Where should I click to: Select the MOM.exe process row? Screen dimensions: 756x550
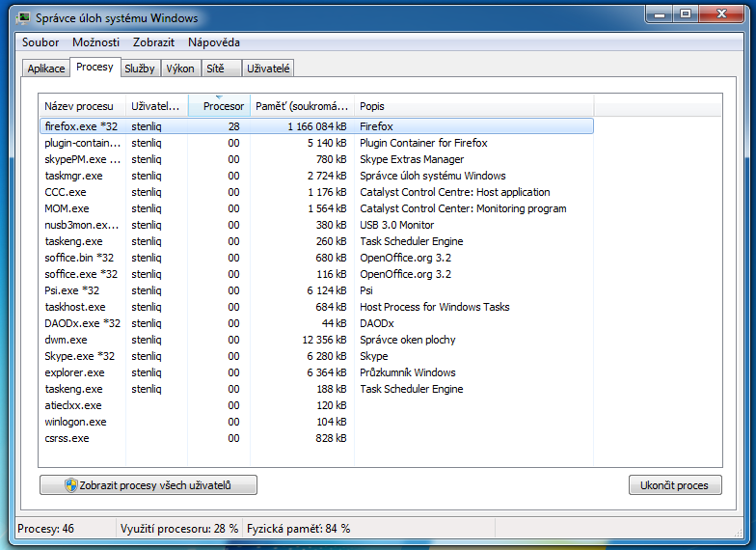[316, 208]
